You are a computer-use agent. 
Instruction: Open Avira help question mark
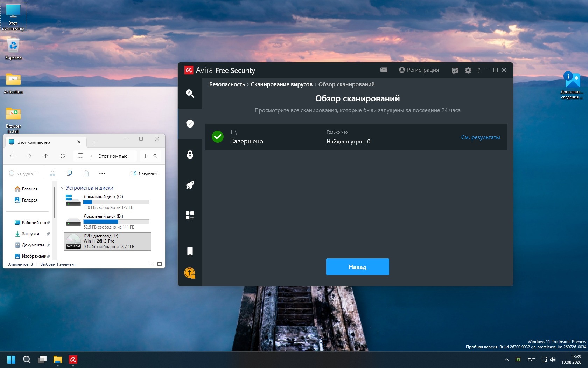pos(479,70)
